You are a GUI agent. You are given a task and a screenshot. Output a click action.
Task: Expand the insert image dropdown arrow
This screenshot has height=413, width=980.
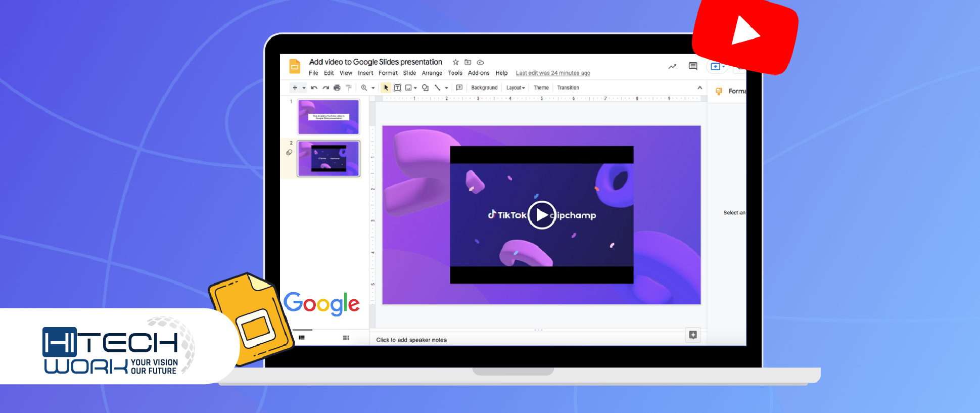point(415,88)
